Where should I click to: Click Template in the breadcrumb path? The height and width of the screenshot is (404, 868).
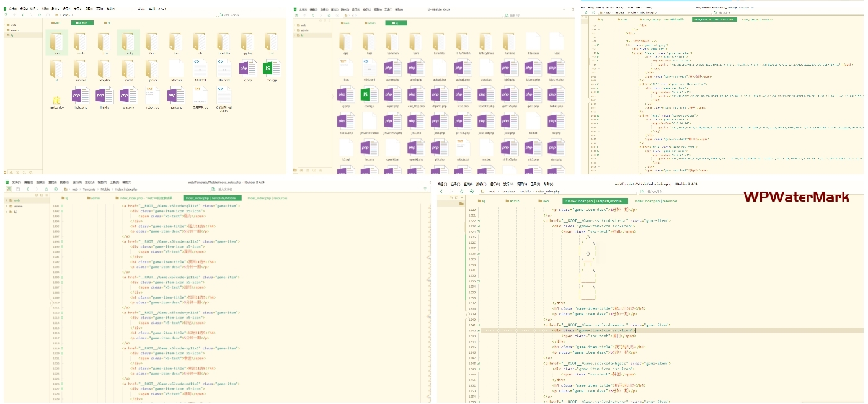click(x=89, y=189)
